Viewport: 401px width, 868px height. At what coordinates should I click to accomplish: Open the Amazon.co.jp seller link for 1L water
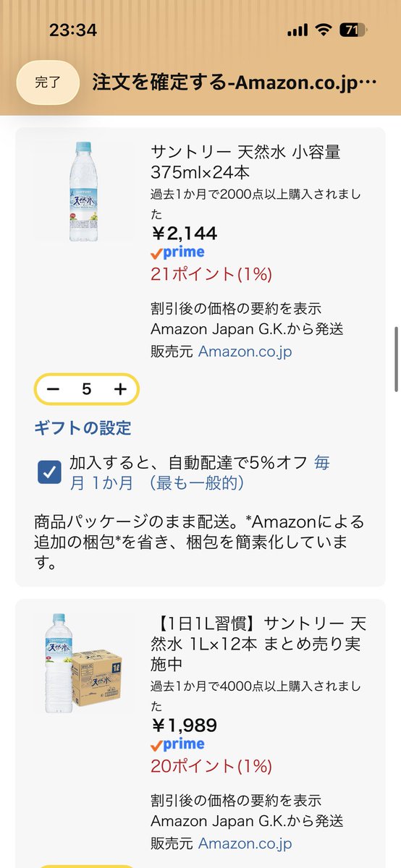point(245,843)
